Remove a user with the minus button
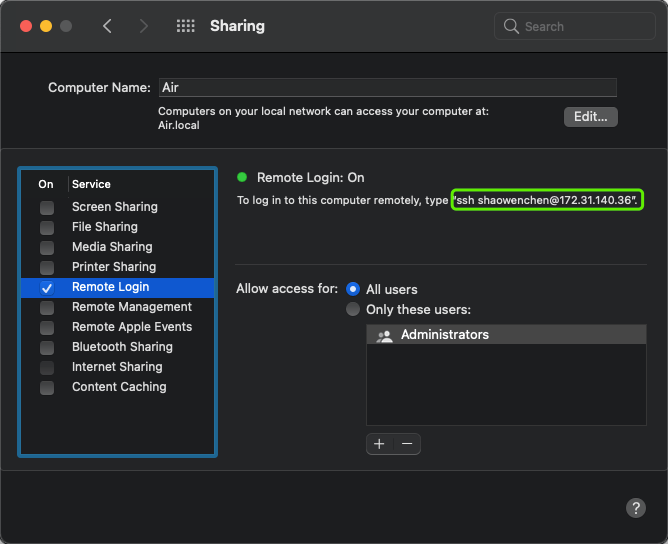Screen dimensions: 668x544 [407, 444]
